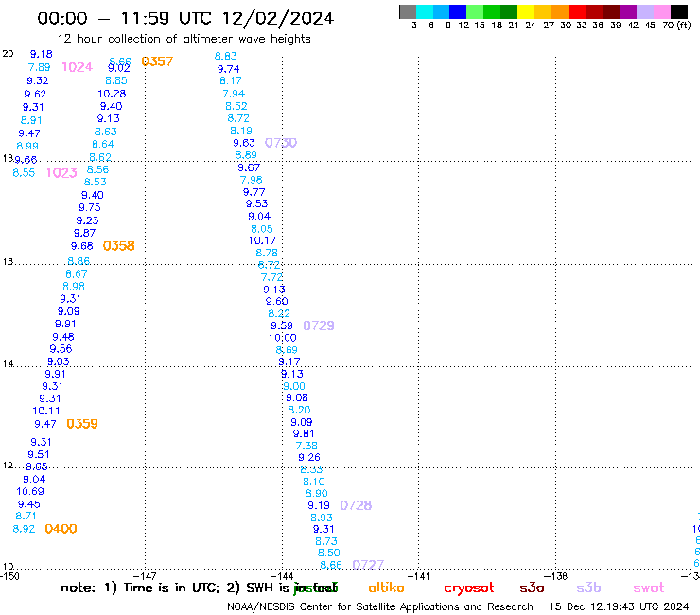Viewport: 700px width, 615px height.
Task: Select the wave height value 9.81
Action: [304, 433]
